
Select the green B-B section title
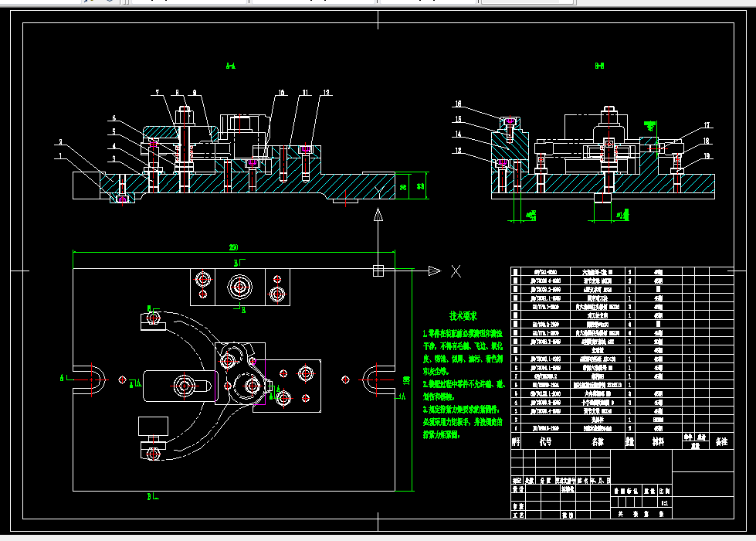click(x=599, y=66)
